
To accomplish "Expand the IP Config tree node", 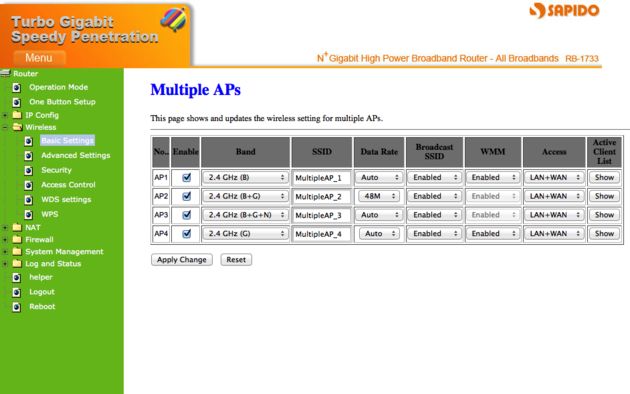I will [x=5, y=115].
